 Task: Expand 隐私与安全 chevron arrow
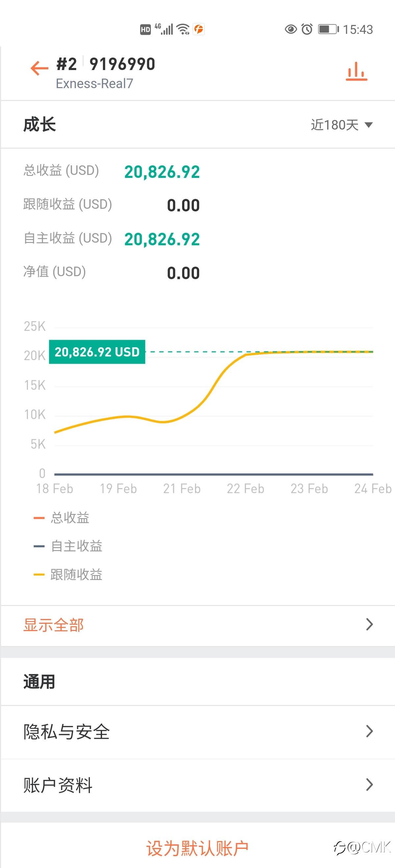coord(369,732)
